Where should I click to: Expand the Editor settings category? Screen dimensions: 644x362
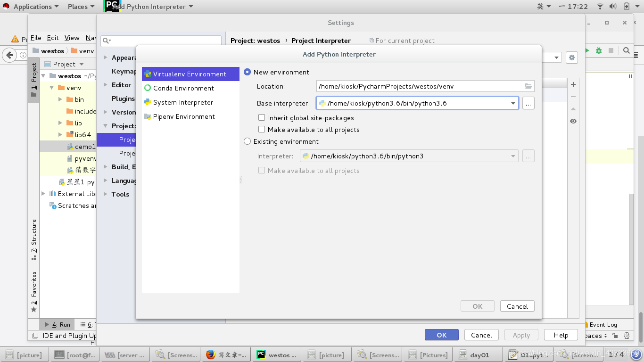coord(106,85)
